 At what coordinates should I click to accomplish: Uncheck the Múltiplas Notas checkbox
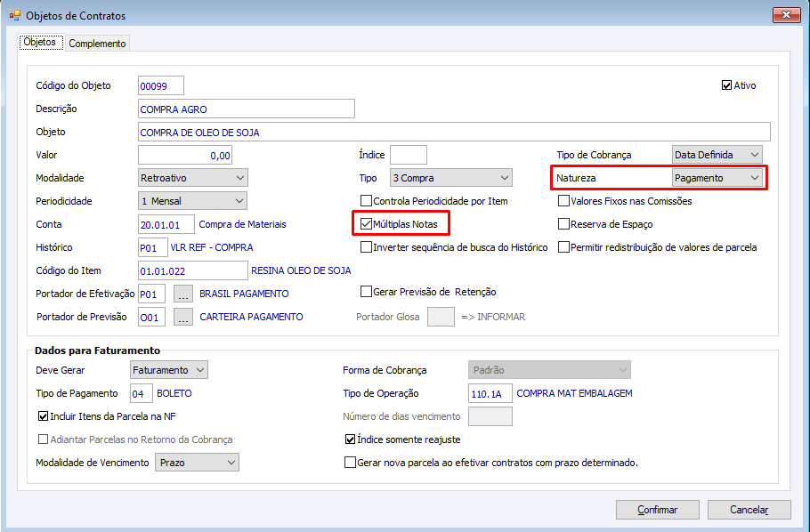point(366,224)
